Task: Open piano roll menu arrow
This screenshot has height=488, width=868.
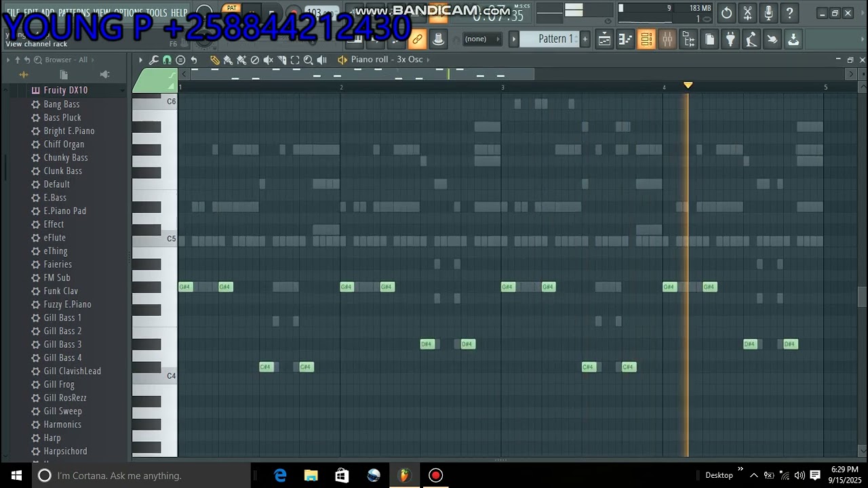Action: (x=140, y=60)
